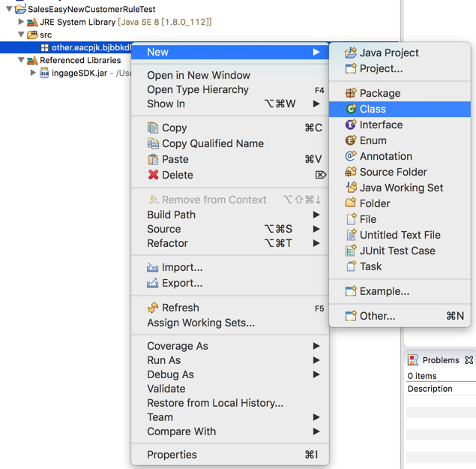The height and width of the screenshot is (469, 476).
Task: Open the Build Path submenu arrow
Action: [316, 215]
